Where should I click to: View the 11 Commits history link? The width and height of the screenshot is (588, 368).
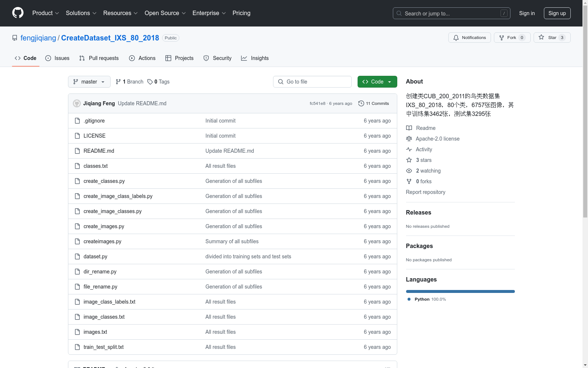[374, 103]
